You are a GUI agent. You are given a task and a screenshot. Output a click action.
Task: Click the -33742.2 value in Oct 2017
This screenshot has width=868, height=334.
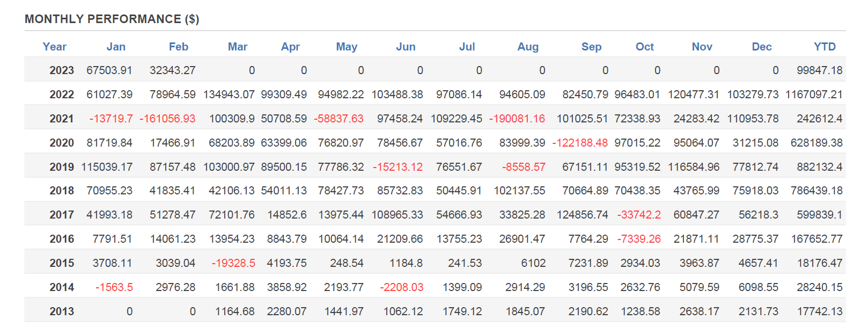point(639,215)
